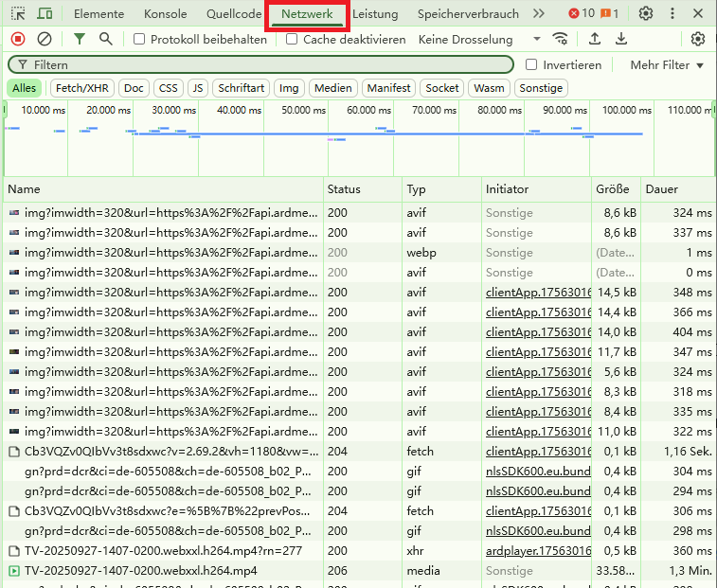Filter requests by Fetch/XHR
The height and width of the screenshot is (588, 717).
pos(82,88)
